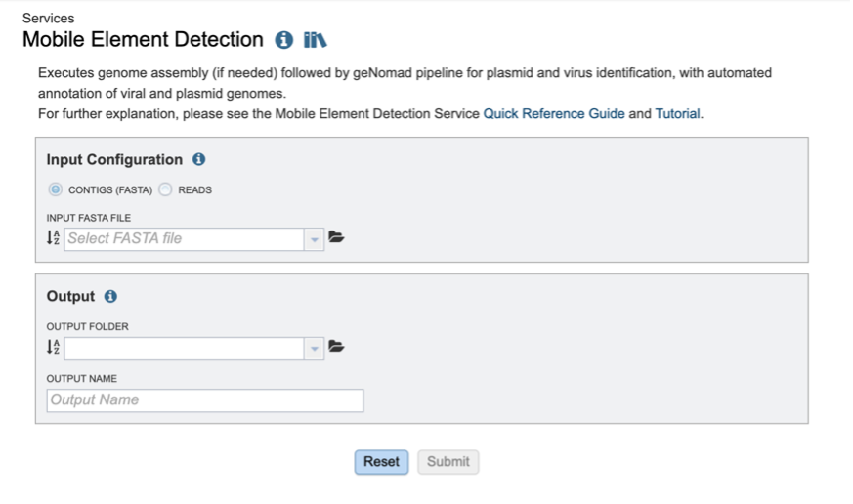Expand the Select FASTA file dropdown arrow
Image resolution: width=853 pixels, height=504 pixels.
pyautogui.click(x=315, y=238)
